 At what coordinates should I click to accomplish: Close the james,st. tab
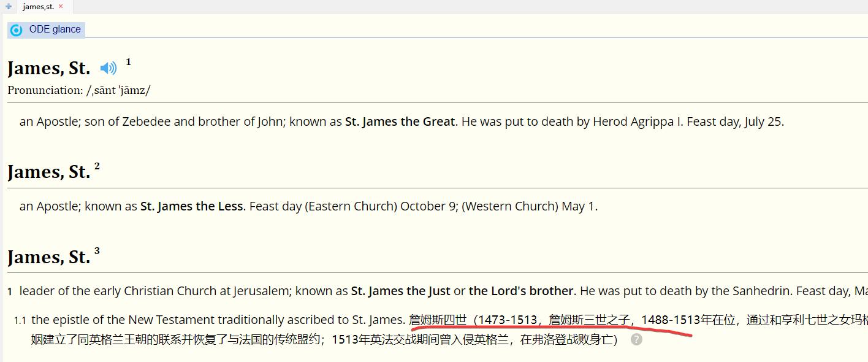(61, 6)
